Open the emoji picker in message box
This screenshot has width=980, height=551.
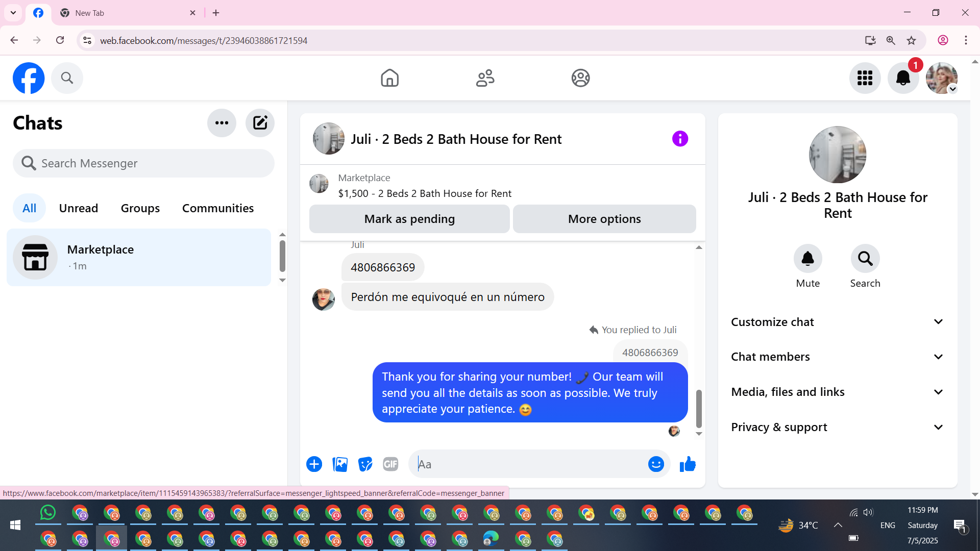(x=656, y=464)
